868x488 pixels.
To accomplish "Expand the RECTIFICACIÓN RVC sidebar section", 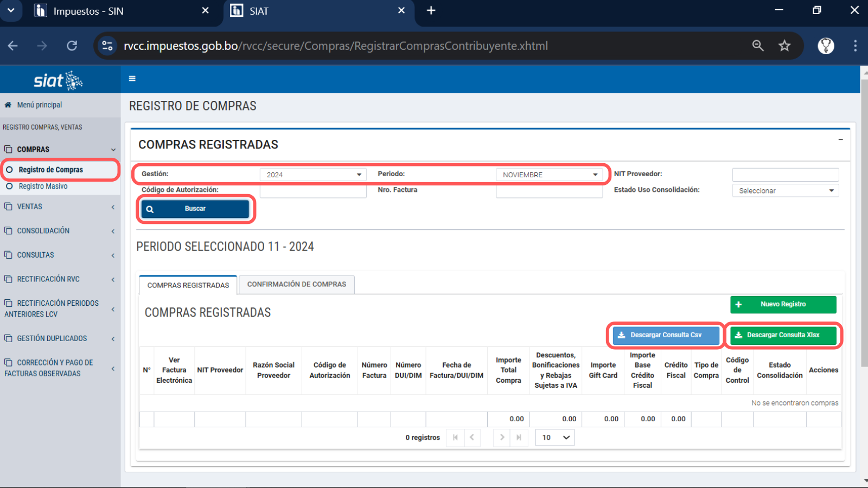I will [x=113, y=279].
